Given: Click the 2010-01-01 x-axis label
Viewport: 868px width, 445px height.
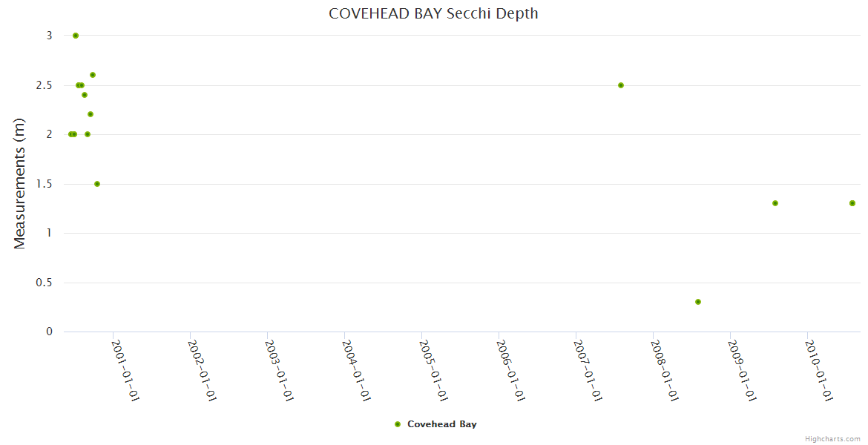Looking at the screenshot, I should point(819,370).
